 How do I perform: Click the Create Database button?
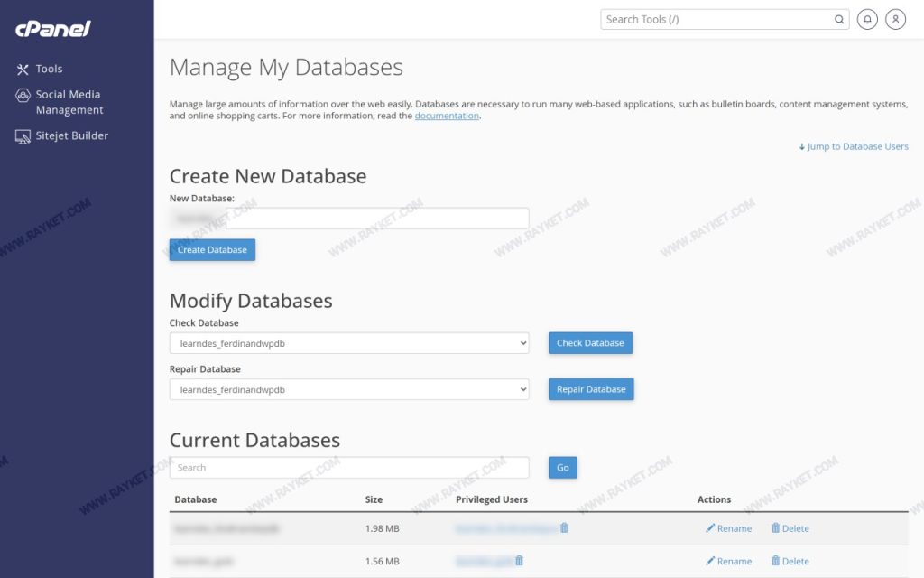[212, 249]
